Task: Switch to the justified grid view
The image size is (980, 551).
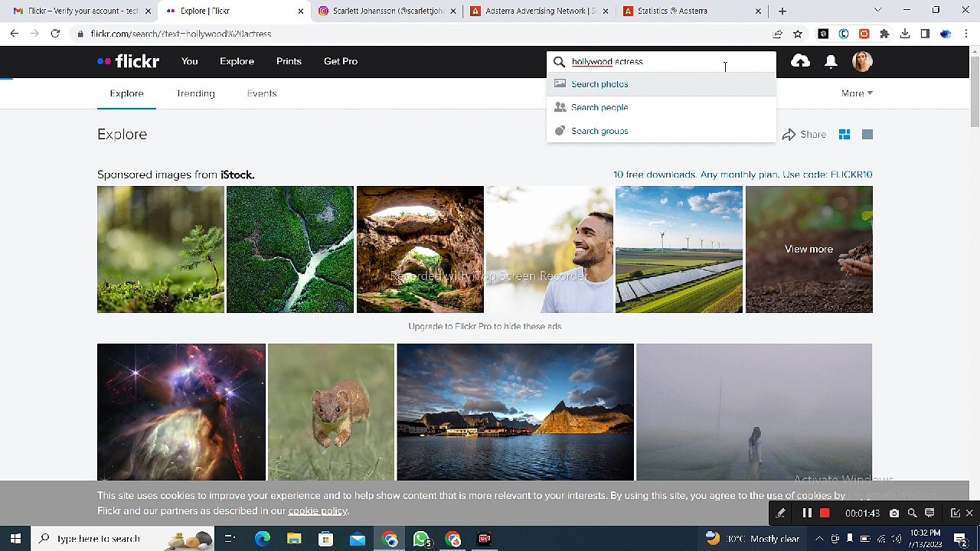Action: coord(844,135)
